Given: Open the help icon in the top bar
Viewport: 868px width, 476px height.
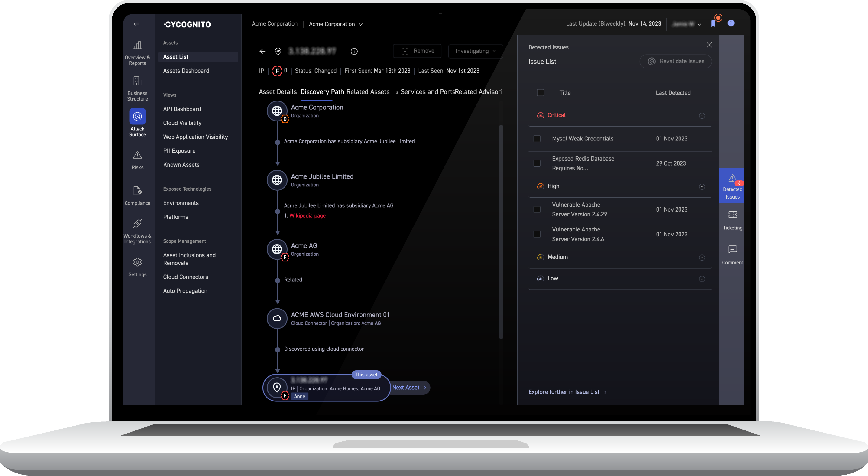Looking at the screenshot, I should tap(731, 23).
